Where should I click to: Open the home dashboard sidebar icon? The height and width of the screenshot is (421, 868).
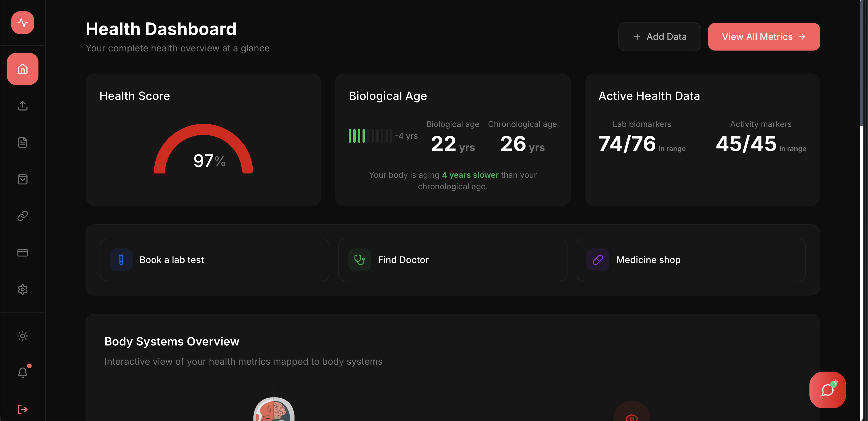(x=23, y=69)
